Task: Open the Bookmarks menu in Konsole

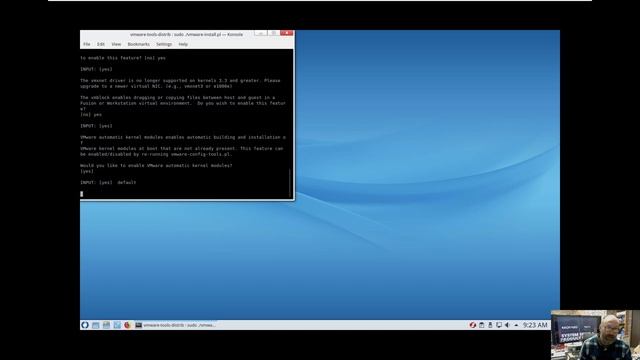Action: click(x=138, y=44)
